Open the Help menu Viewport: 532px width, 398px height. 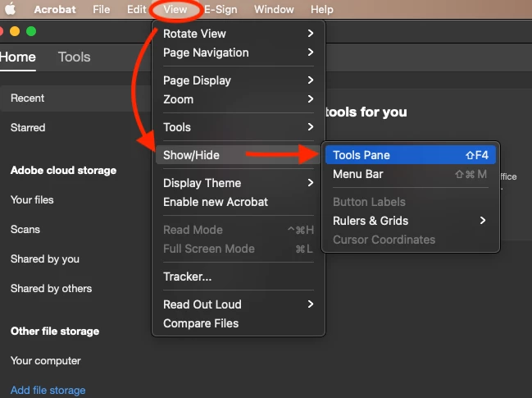[321, 9]
